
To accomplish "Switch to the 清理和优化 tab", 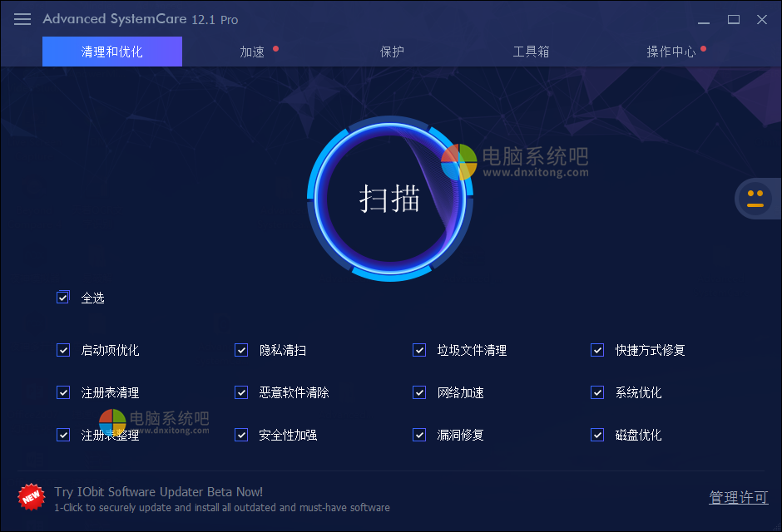I will [112, 52].
